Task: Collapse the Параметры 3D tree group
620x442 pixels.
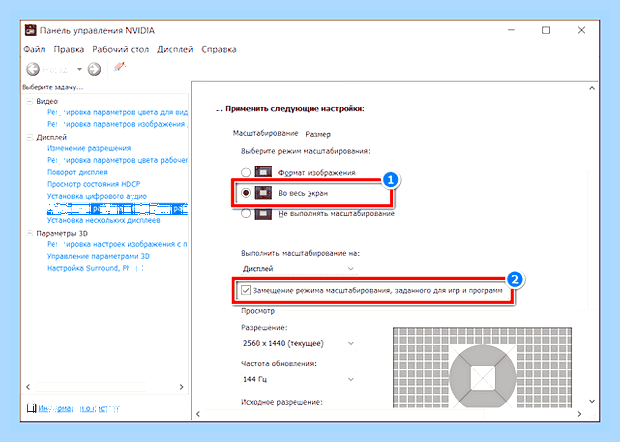Action: 29,233
